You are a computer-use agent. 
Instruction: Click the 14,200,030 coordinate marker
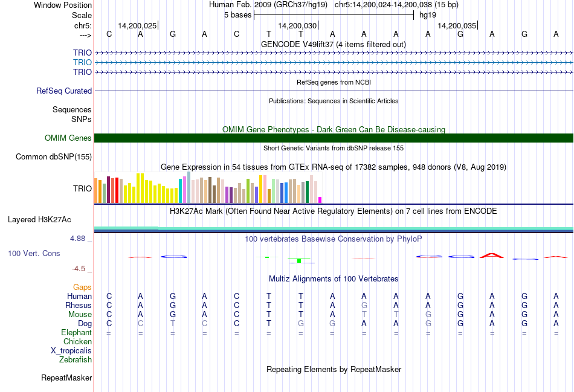pos(297,25)
